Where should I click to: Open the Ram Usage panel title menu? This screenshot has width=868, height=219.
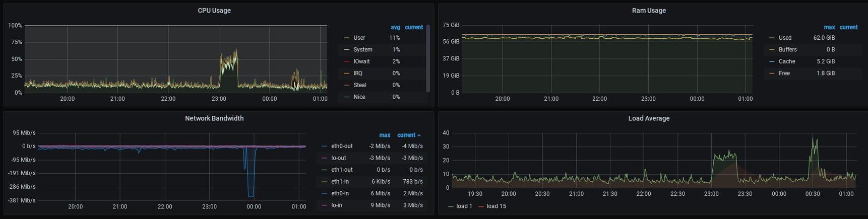[648, 11]
